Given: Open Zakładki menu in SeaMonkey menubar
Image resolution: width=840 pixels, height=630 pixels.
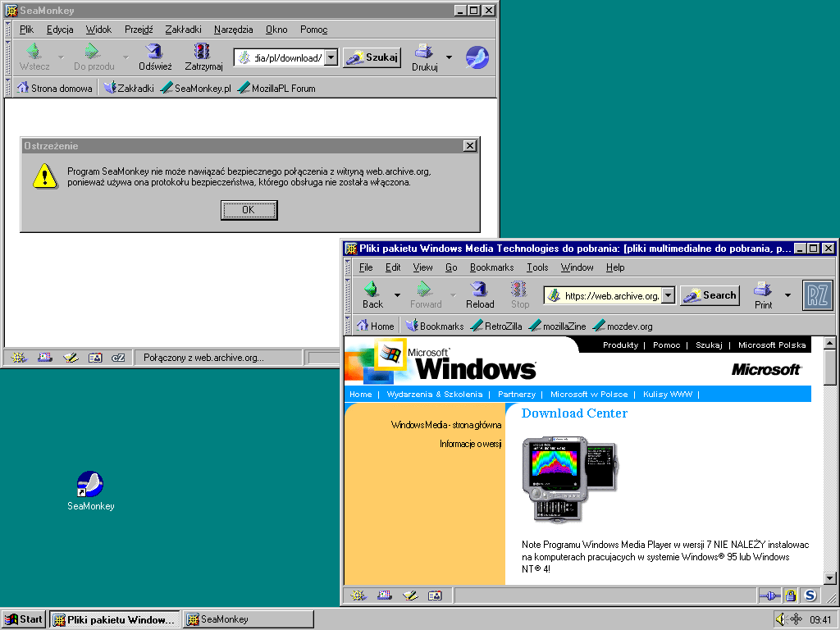Looking at the screenshot, I should coord(183,30).
